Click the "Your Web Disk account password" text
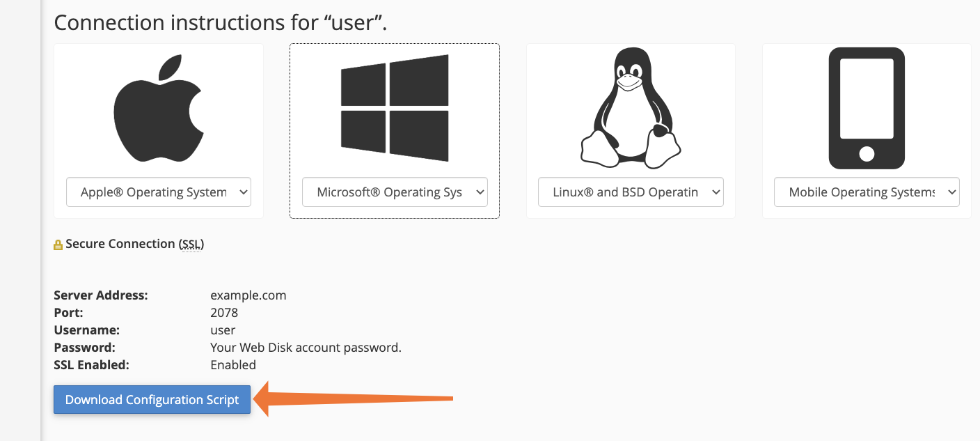980x441 pixels. [306, 348]
